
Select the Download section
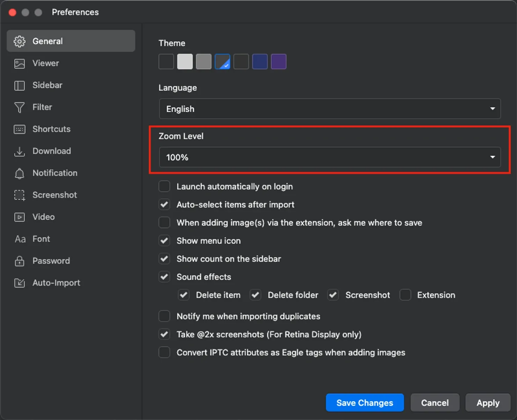tap(71, 151)
